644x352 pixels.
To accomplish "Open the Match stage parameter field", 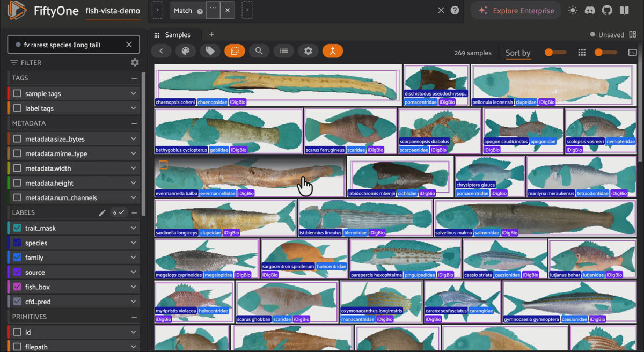I will 214,10.
